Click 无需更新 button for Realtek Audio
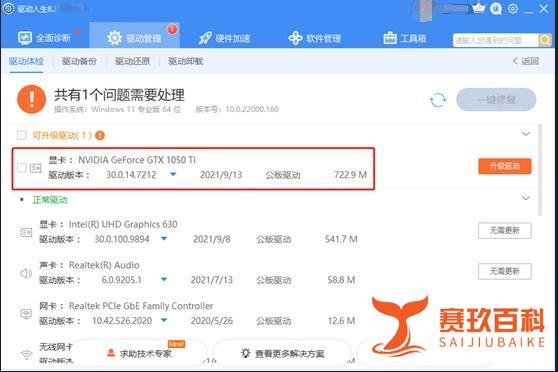This screenshot has height=372, width=558. [505, 271]
